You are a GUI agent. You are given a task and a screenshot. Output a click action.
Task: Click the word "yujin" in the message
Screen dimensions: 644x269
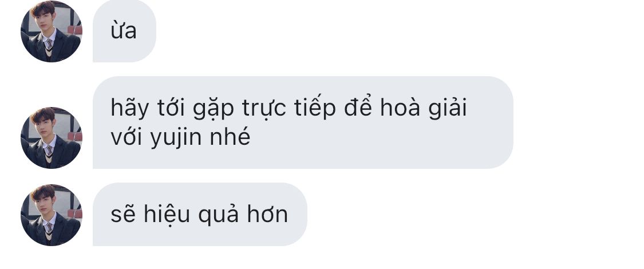(176, 139)
